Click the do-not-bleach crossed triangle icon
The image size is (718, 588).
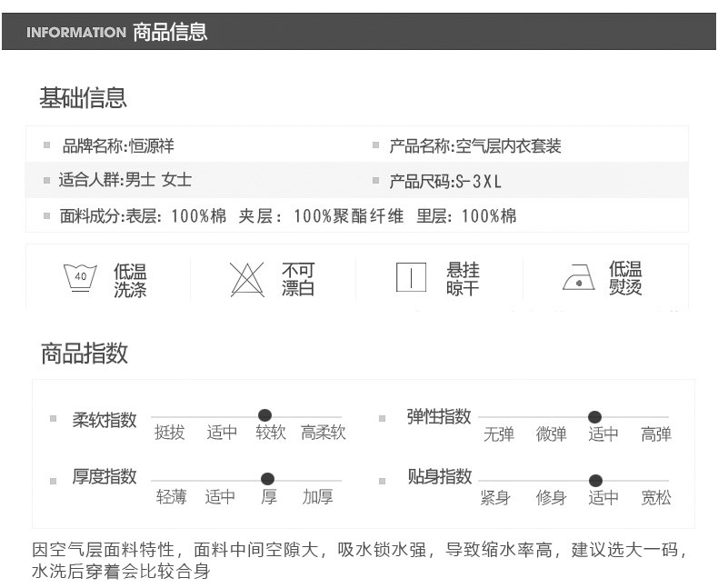point(247,279)
